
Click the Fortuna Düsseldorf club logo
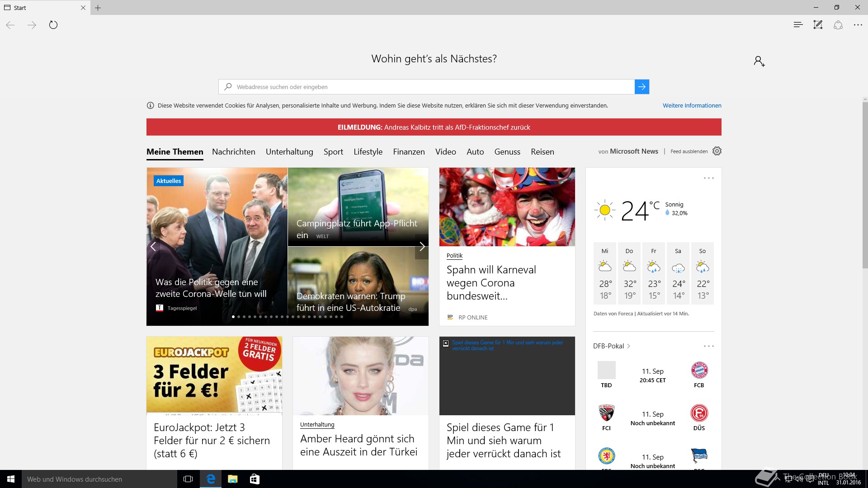pos(699,413)
